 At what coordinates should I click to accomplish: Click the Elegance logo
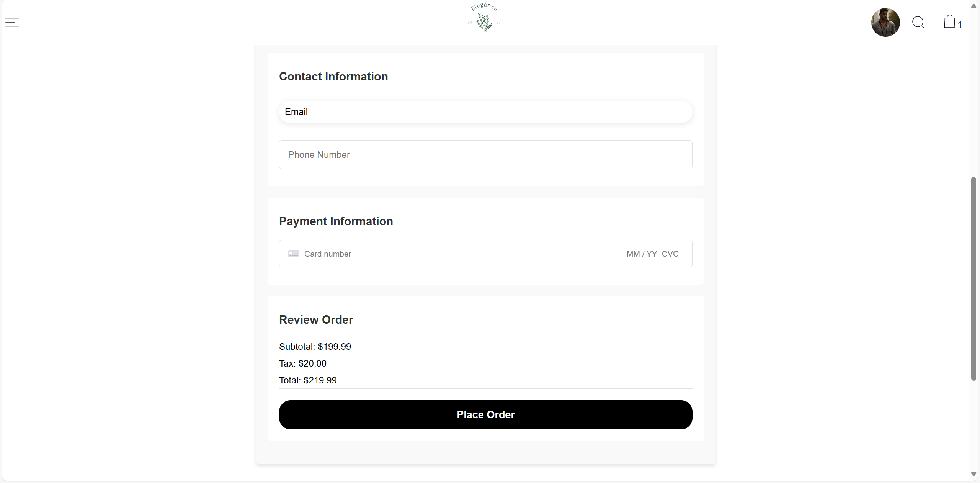click(x=484, y=17)
